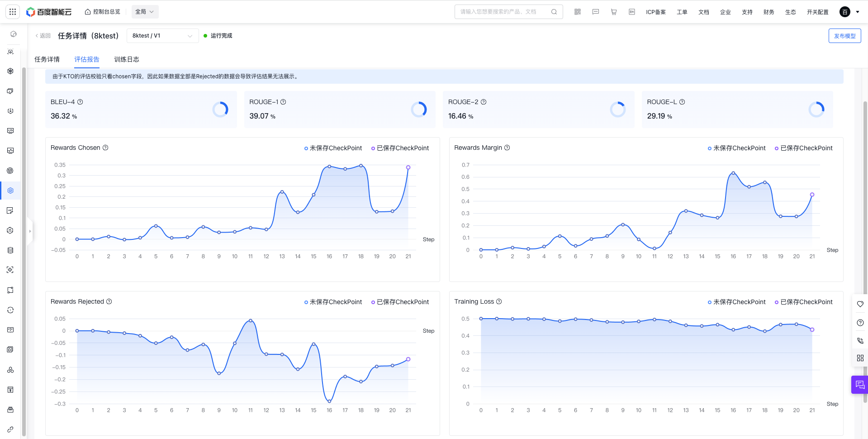Click the search magnifier icon
This screenshot has height=439, width=868.
[x=554, y=12]
